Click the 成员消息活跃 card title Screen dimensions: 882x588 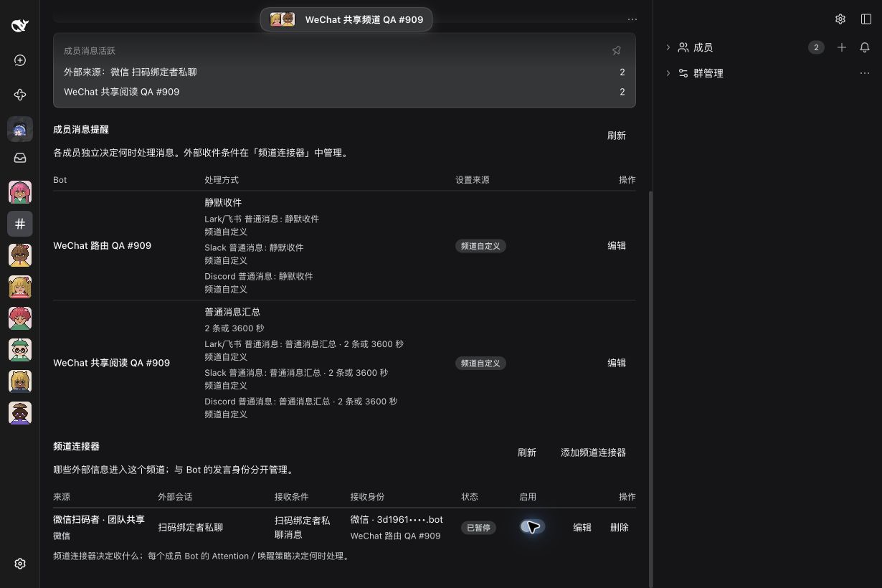click(x=90, y=51)
